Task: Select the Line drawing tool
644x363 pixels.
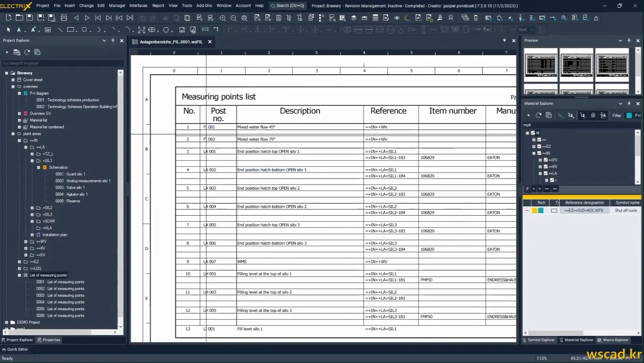Action: click(60, 30)
